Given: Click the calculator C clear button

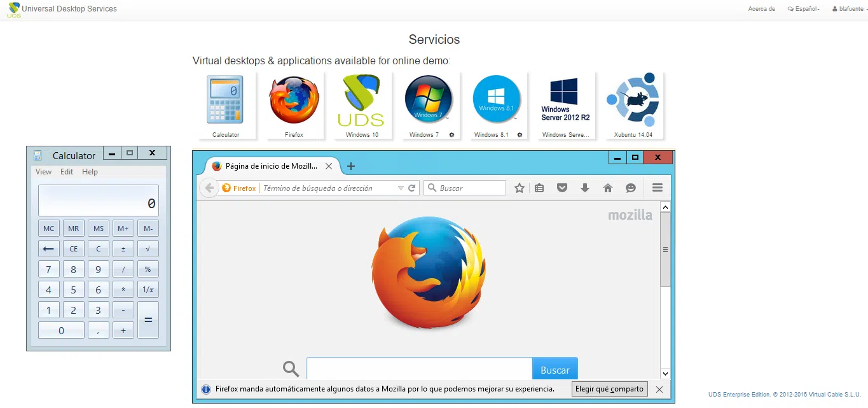Looking at the screenshot, I should pos(98,249).
